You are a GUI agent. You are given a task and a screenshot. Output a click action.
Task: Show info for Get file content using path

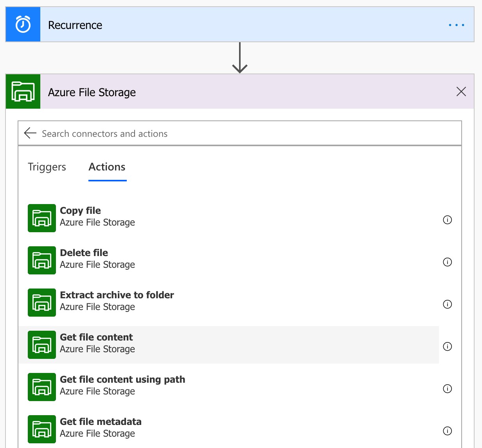[447, 389]
